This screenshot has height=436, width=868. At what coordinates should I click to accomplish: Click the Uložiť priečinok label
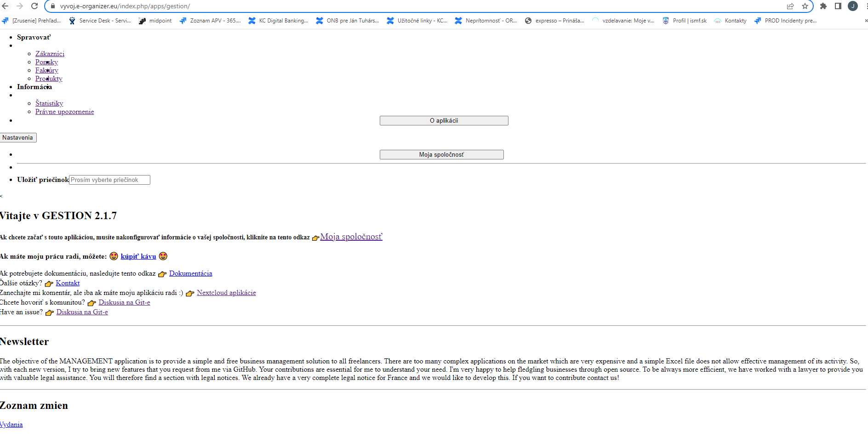click(x=43, y=180)
